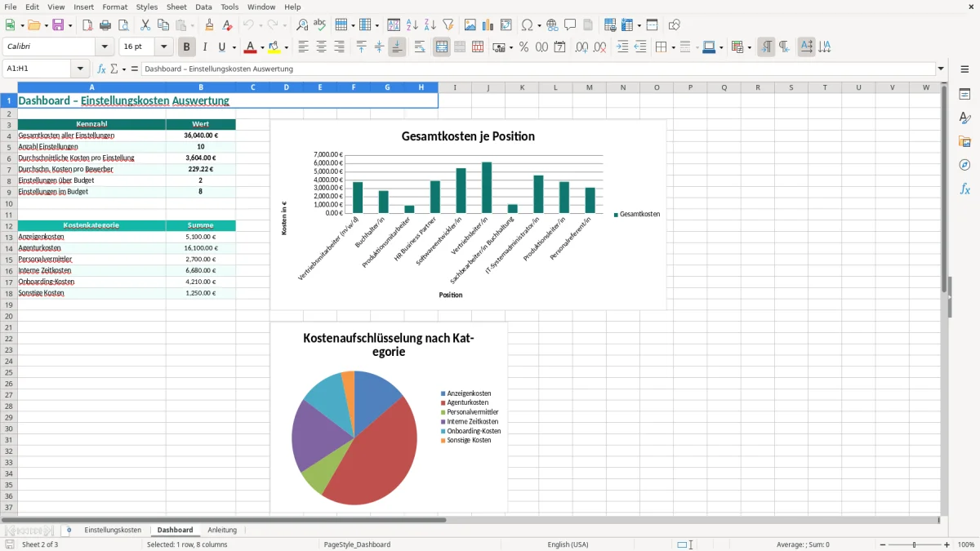Switch to Anleitung sheet tab
Viewport: 980px width, 551px height.
coord(222,530)
